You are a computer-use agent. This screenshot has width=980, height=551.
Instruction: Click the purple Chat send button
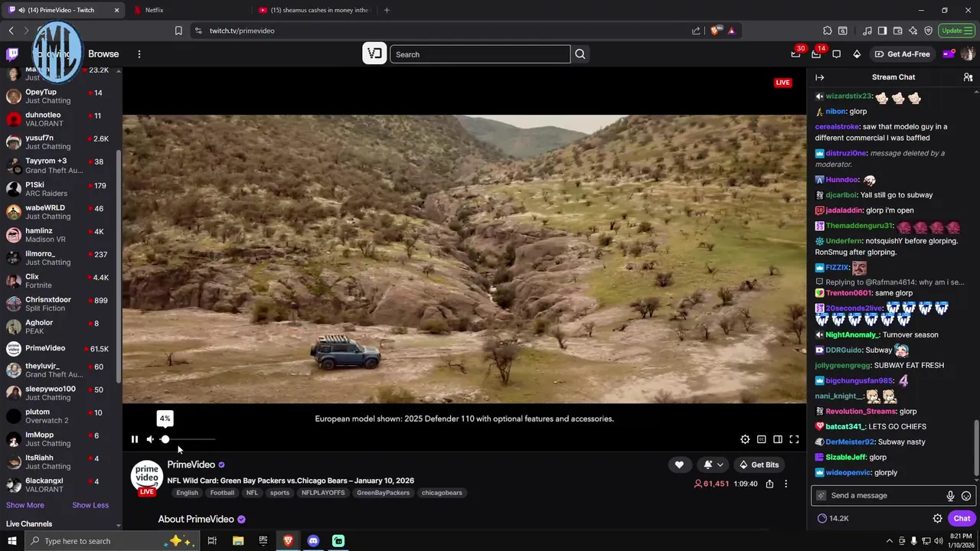coord(962,518)
